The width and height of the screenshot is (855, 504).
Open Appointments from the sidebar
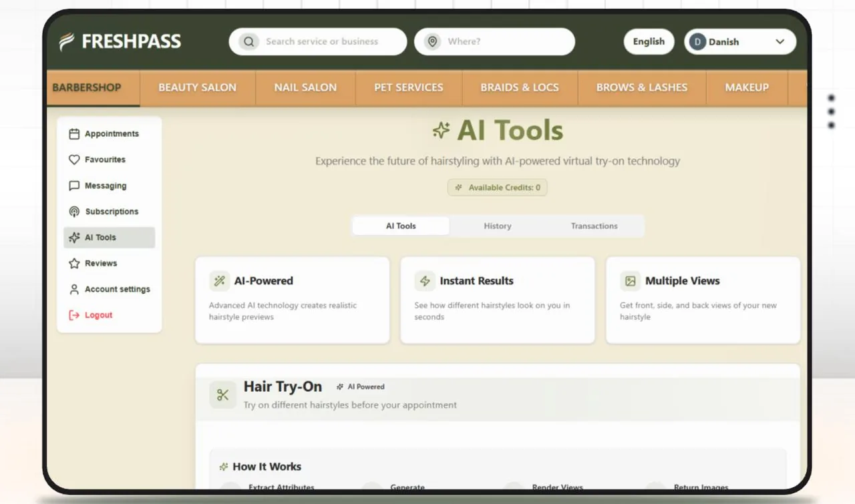pos(109,134)
